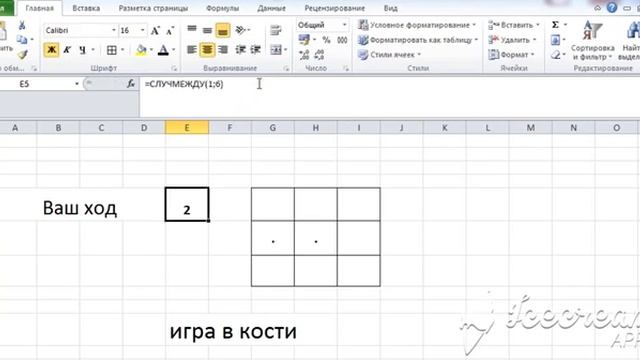
Task: Increase cell indent
Action: coord(256,50)
